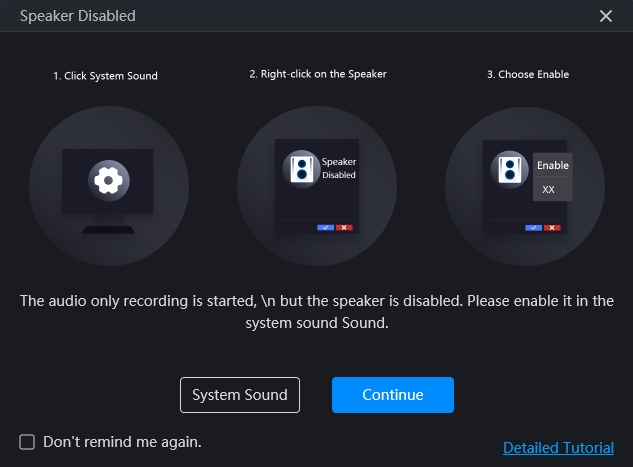This screenshot has width=633, height=467.
Task: Click the "Don't remind me again." label text
Action: pyautogui.click(x=122, y=442)
